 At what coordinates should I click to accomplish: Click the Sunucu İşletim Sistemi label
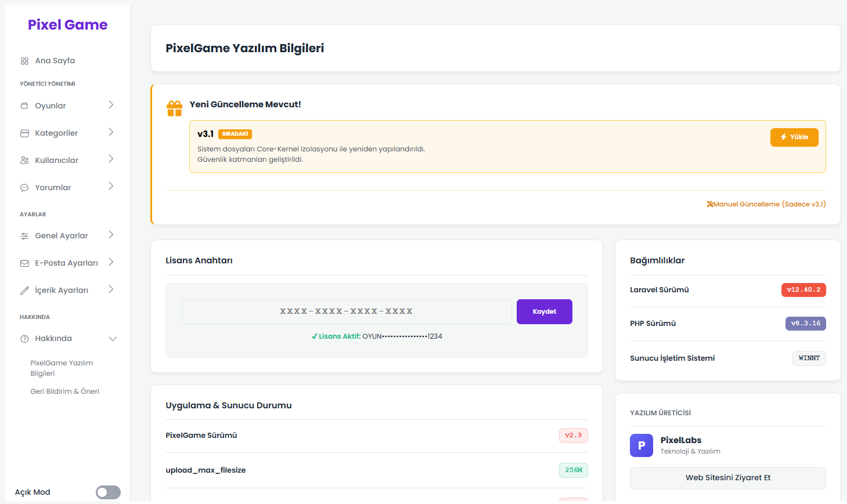(672, 358)
